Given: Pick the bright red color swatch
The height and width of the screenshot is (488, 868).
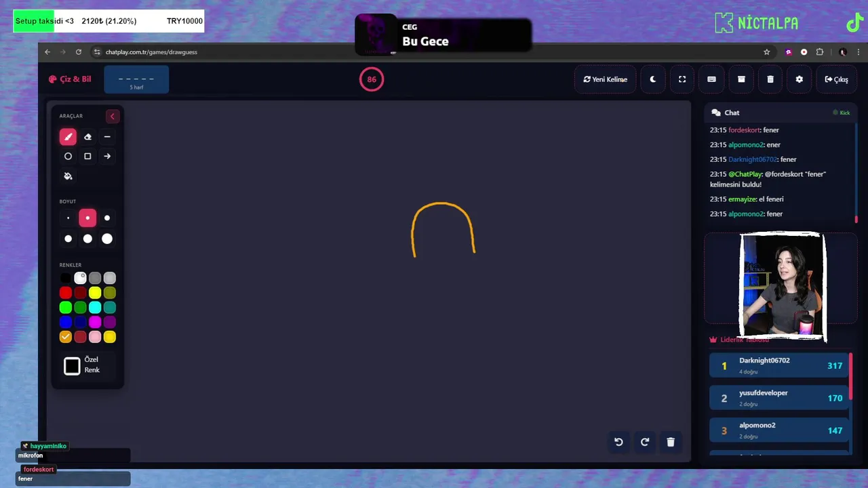Looking at the screenshot, I should [x=66, y=293].
